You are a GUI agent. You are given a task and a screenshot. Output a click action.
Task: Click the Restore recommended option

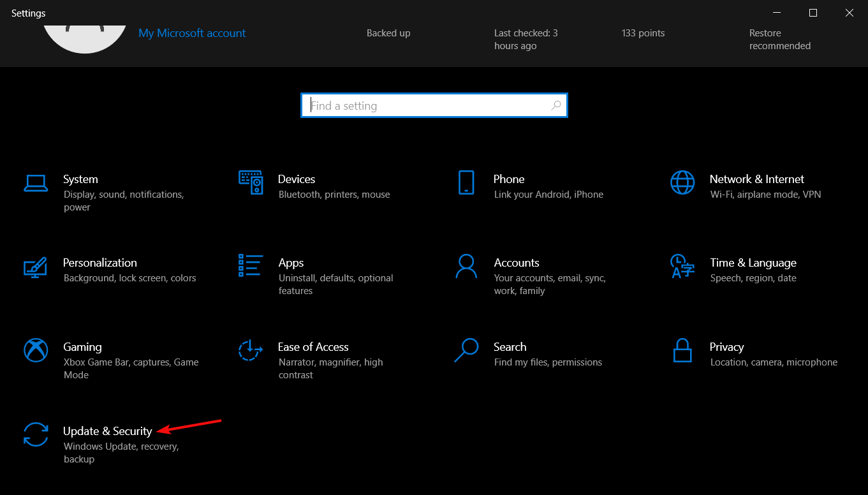coord(780,39)
